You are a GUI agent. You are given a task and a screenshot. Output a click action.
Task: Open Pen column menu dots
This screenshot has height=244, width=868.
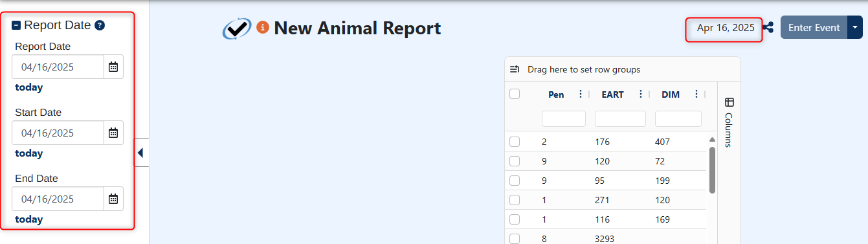tap(580, 94)
